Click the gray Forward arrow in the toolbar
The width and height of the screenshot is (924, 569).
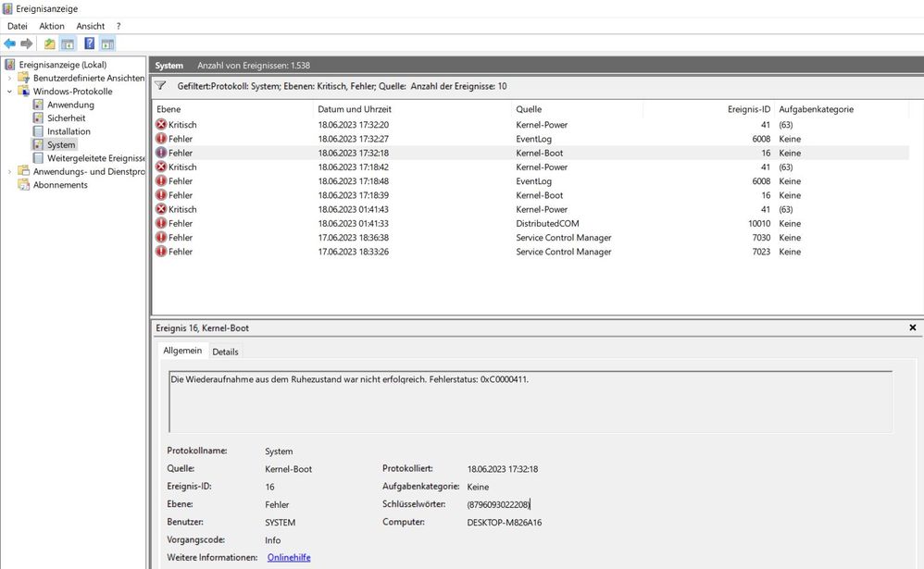point(27,43)
